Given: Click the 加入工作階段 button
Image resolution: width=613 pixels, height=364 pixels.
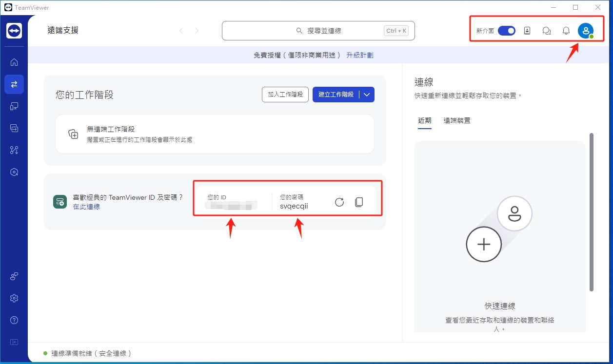Looking at the screenshot, I should point(285,95).
